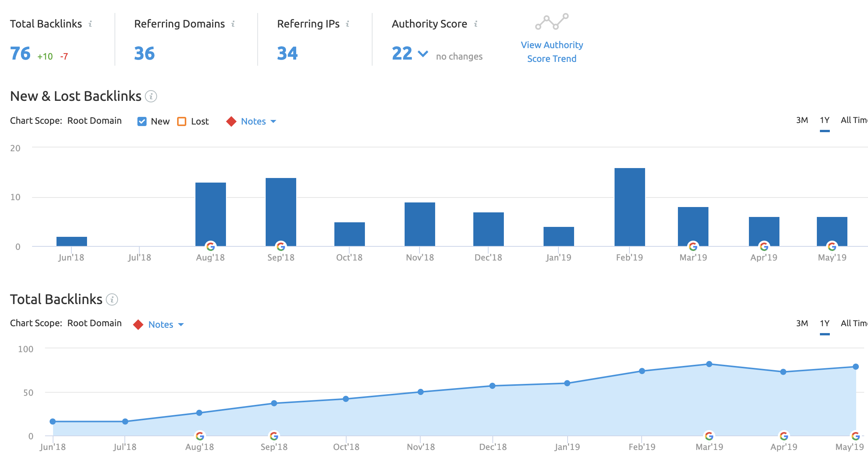Click the Nov'18 bar in the new backlinks chart
This screenshot has width=868, height=466.
tap(420, 224)
